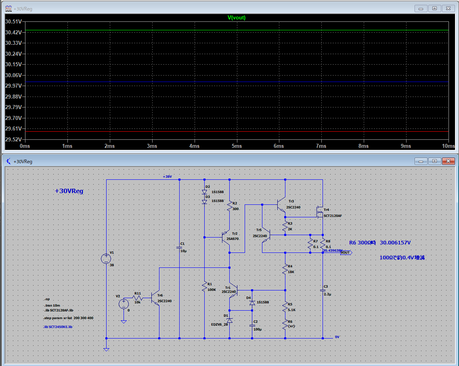The image size is (459, 366).
Task: Select the R1 100K resistor
Action: pyautogui.click(x=205, y=287)
